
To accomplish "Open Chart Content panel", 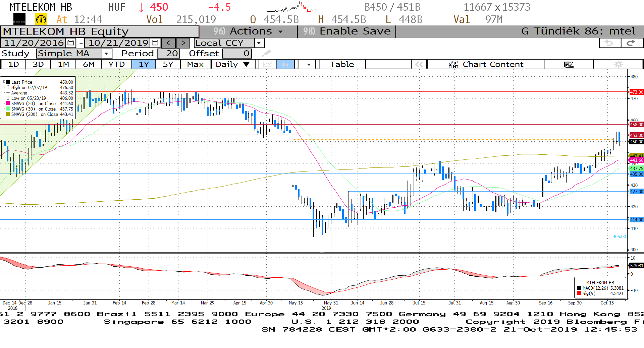I will [x=486, y=64].
